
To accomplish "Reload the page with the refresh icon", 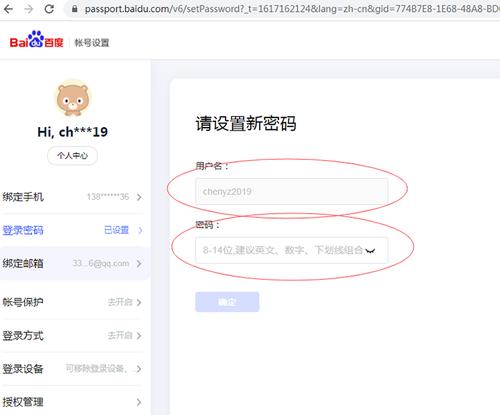I will (x=49, y=9).
